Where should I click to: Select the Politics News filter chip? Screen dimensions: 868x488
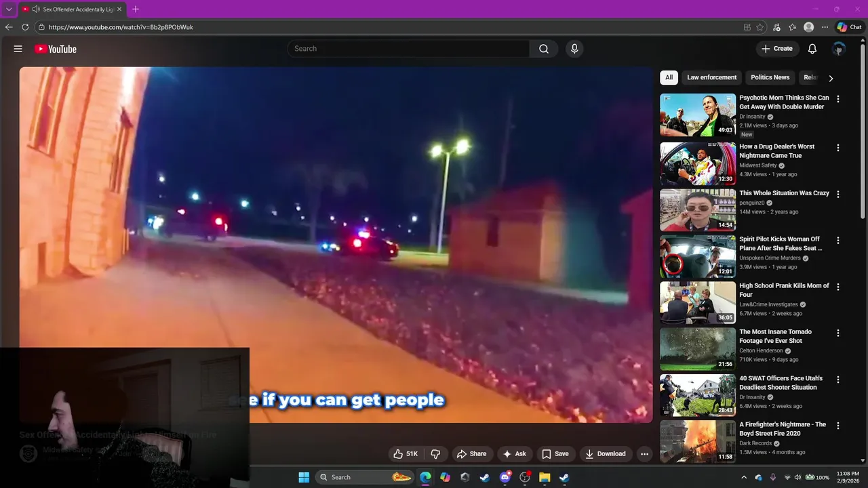(x=770, y=77)
